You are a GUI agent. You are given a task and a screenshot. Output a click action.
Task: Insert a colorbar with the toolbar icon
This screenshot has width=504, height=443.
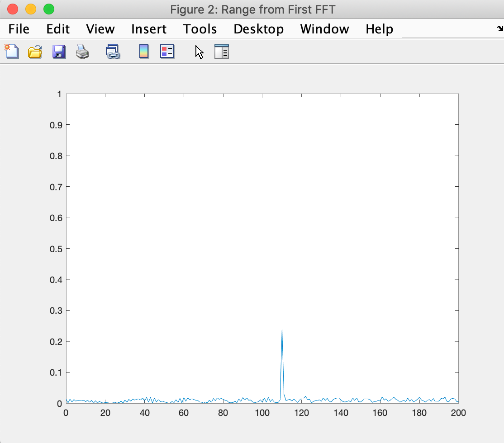coord(144,52)
